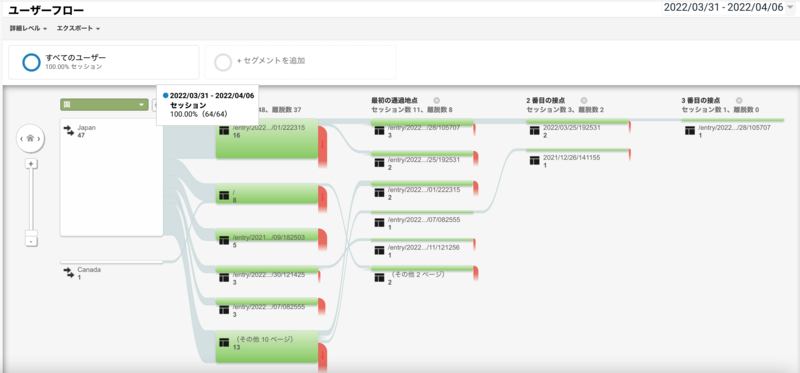Click page icon of /11/121256 node

[379, 251]
